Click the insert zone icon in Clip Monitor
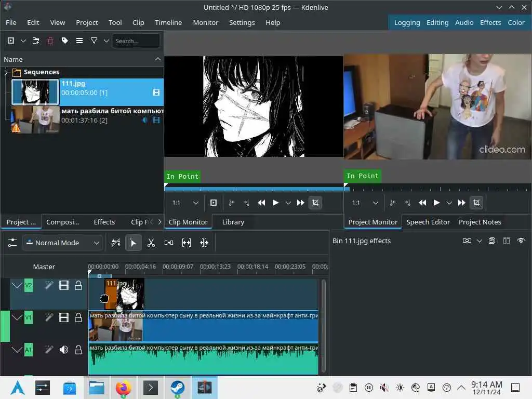Viewport: 532px width, 399px height. 214,203
